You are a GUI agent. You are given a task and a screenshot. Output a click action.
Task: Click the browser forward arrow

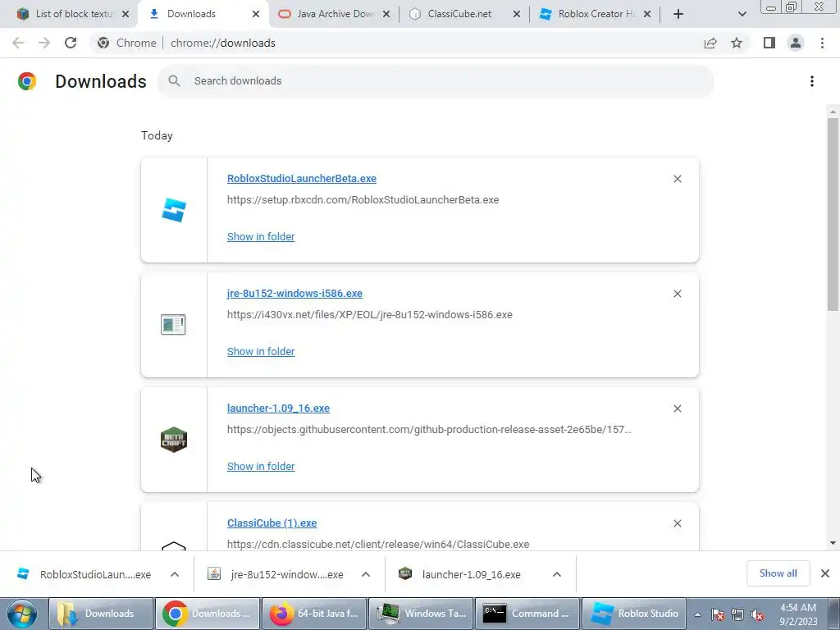44,43
